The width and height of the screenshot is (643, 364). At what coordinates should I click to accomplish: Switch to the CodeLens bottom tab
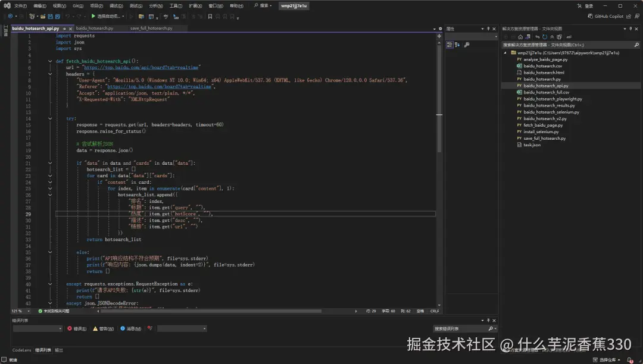[x=22, y=350]
